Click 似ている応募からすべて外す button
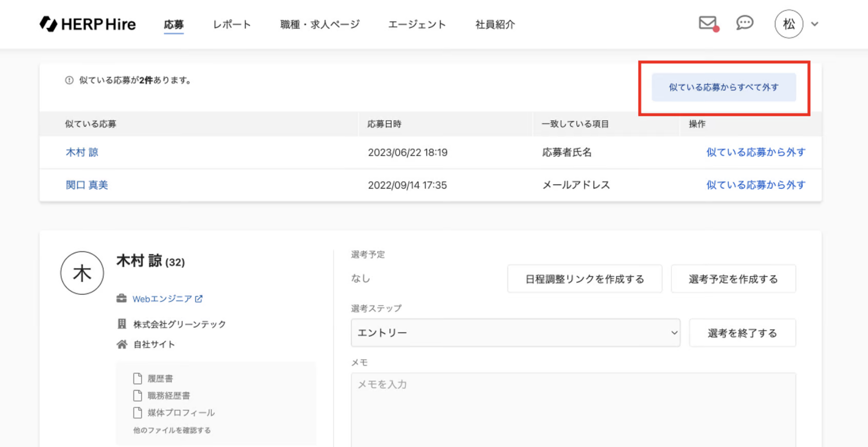The width and height of the screenshot is (868, 447). click(724, 87)
